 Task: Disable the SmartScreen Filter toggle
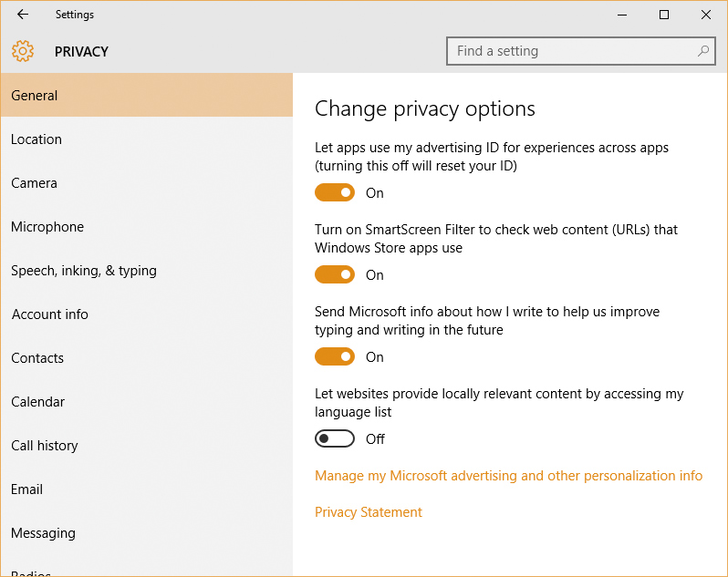click(x=335, y=274)
